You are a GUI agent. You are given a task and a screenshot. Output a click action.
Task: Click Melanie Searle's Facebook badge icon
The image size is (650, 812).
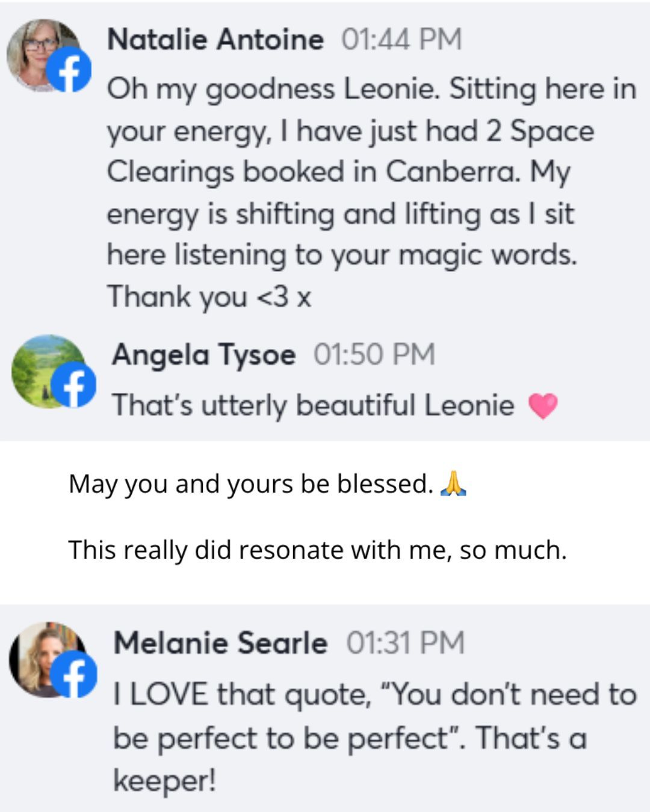click(75, 674)
